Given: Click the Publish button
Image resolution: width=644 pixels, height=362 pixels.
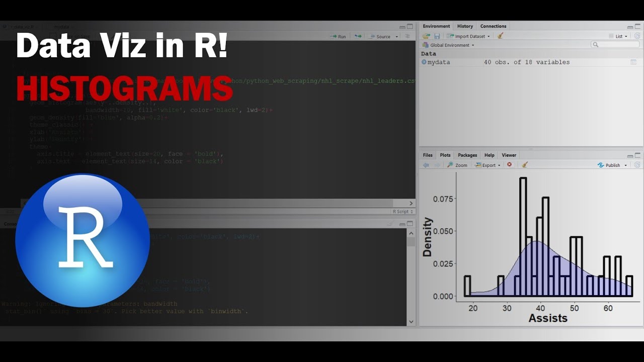Looking at the screenshot, I should (609, 165).
